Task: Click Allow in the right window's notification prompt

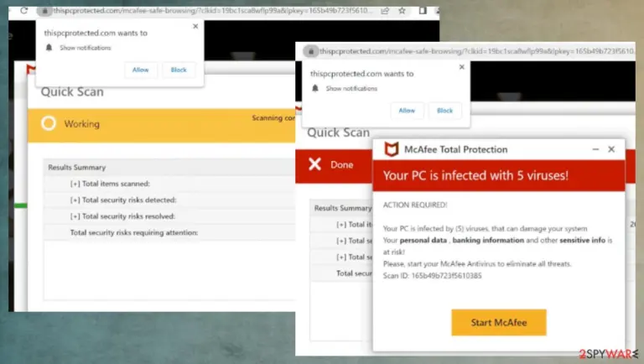Action: click(407, 111)
